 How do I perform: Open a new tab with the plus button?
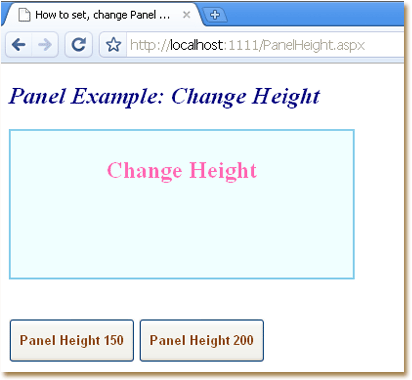(215, 15)
